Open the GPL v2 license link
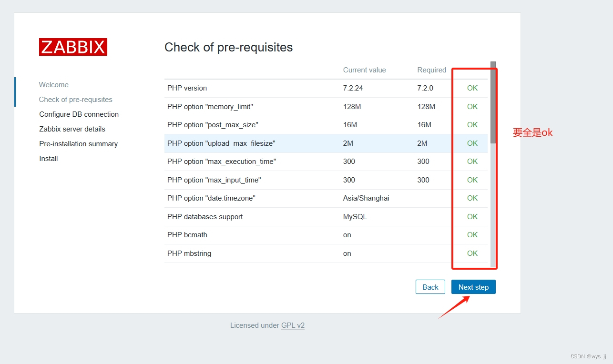Viewport: 613px width, 364px height. (293, 325)
